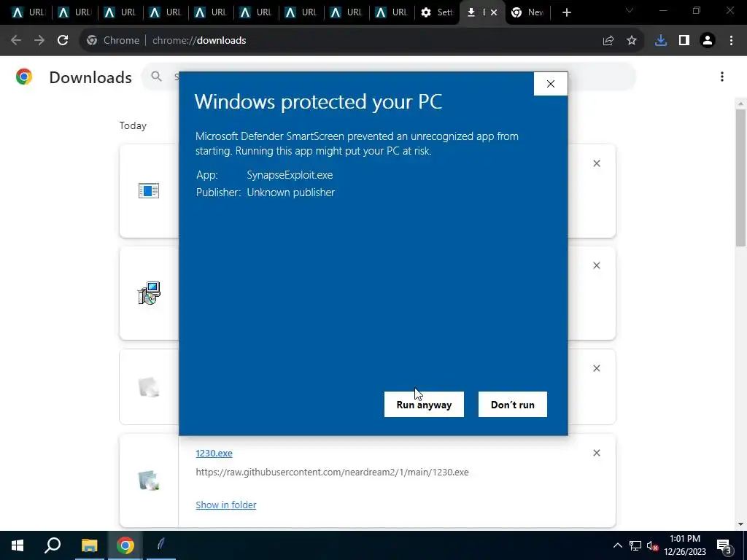Remove the second download entry from list
Viewport: 747px width, 560px height.
tap(597, 265)
